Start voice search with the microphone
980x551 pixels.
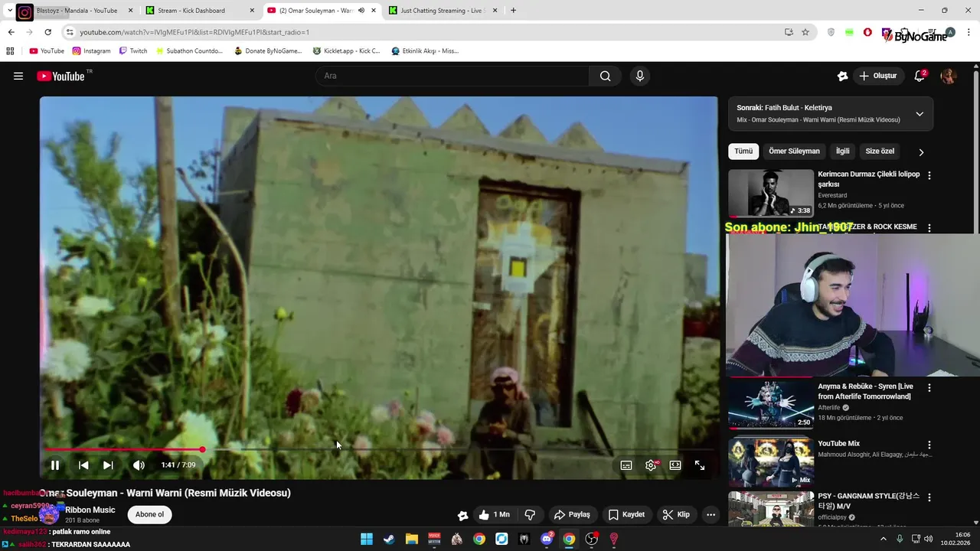coord(640,76)
